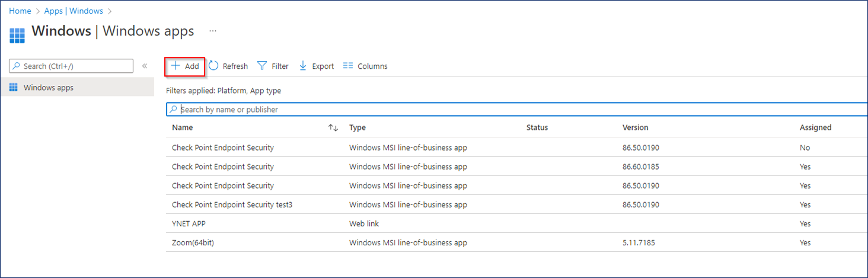This screenshot has width=868, height=278.
Task: Open the Columns chooser
Action: point(365,66)
